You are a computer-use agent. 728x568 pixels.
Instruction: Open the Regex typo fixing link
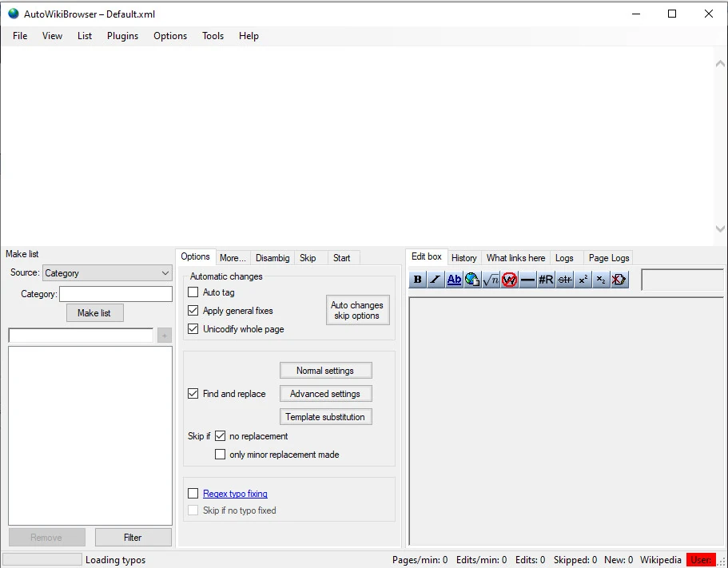tap(235, 494)
